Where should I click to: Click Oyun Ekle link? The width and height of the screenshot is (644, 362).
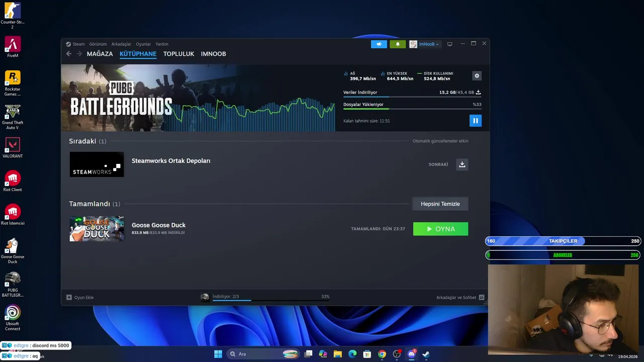(84, 298)
